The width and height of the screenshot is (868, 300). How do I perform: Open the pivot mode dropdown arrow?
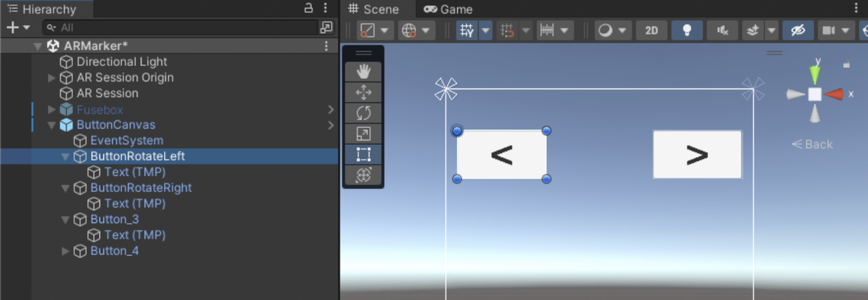tap(385, 30)
